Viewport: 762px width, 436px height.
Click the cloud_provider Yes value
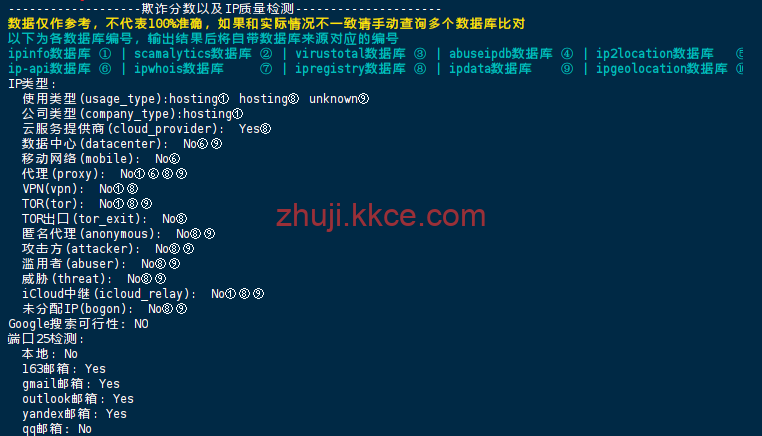click(255, 129)
